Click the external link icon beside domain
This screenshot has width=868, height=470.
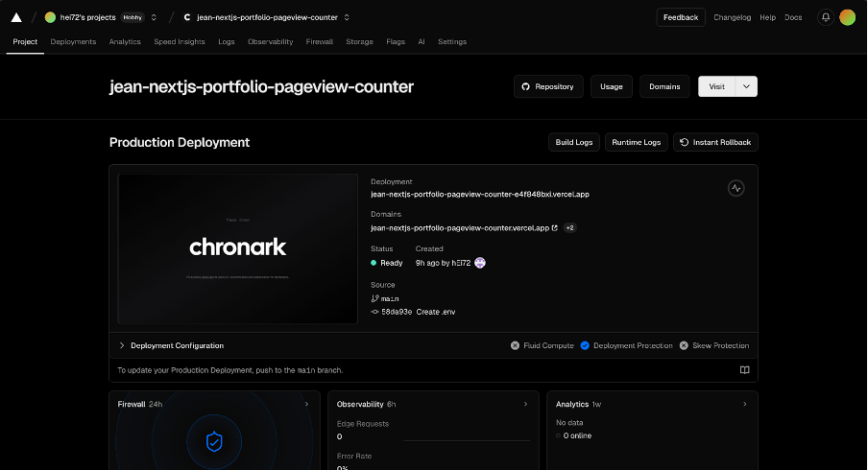pos(555,228)
